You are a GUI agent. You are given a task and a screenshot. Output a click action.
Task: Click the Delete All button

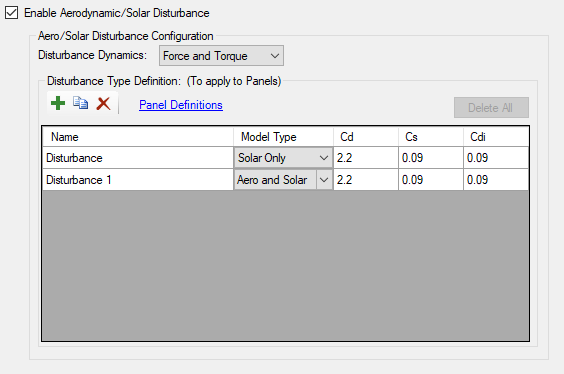[491, 108]
